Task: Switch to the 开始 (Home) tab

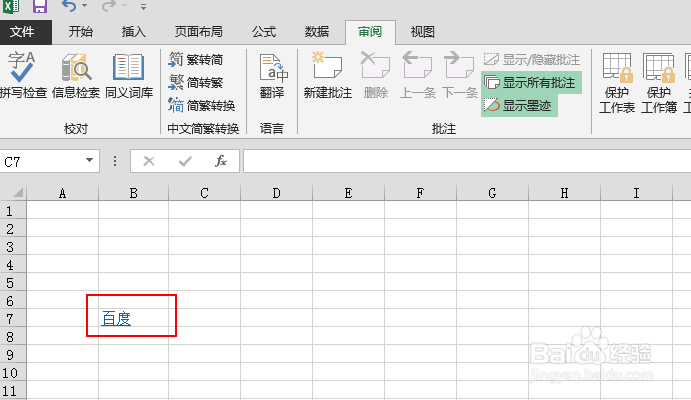Action: pos(81,32)
